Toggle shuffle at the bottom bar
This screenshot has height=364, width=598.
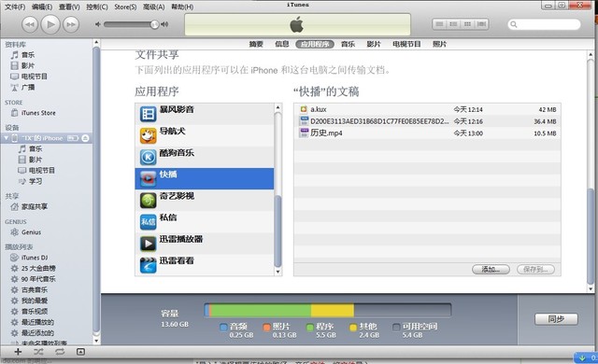point(38,352)
